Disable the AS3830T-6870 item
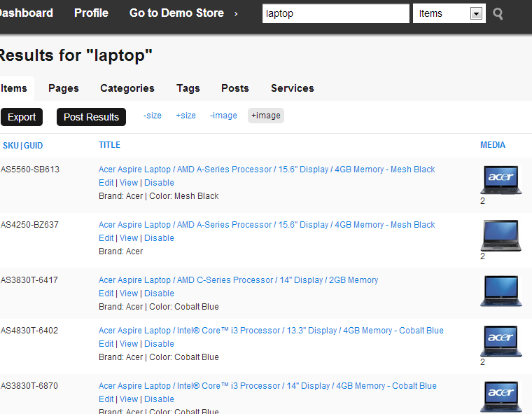 point(159,399)
